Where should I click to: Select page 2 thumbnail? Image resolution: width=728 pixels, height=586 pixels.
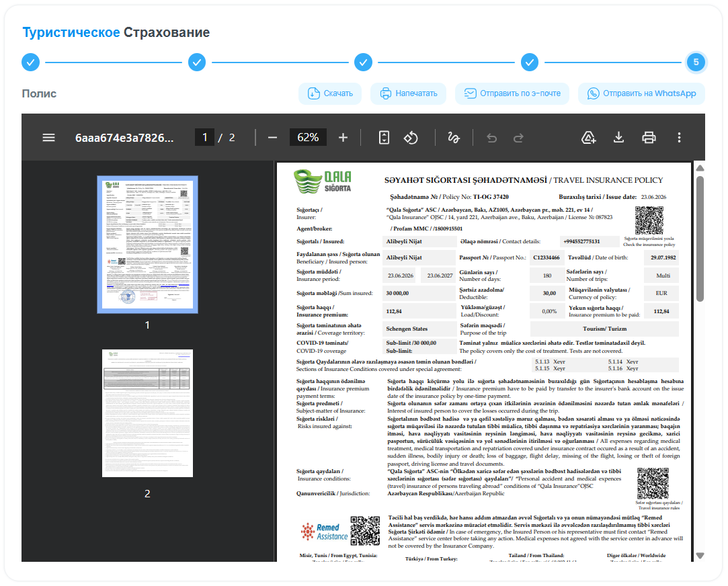tap(148, 413)
